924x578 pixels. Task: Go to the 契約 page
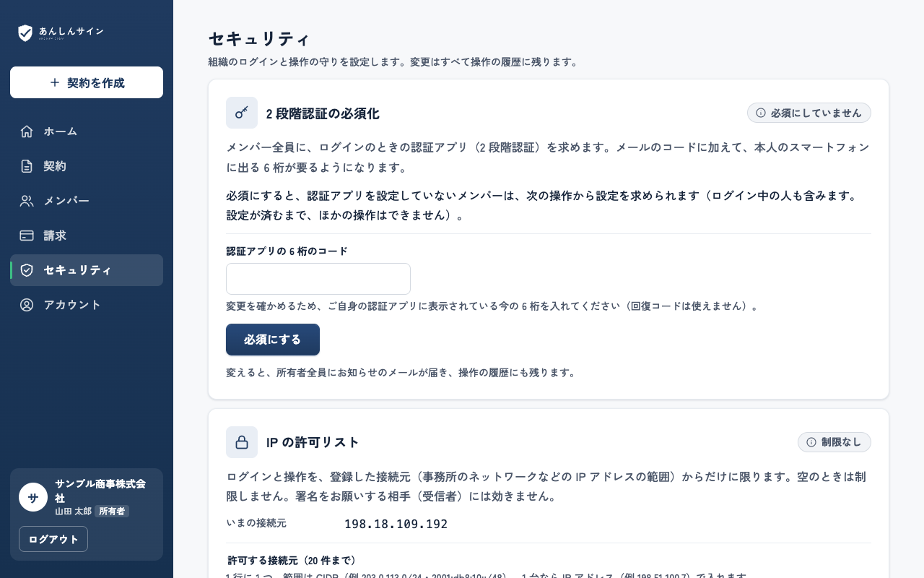(x=87, y=166)
